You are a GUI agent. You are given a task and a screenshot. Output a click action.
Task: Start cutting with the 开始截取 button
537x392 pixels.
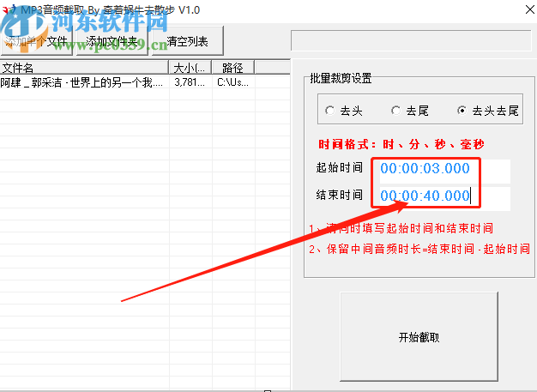click(x=419, y=337)
